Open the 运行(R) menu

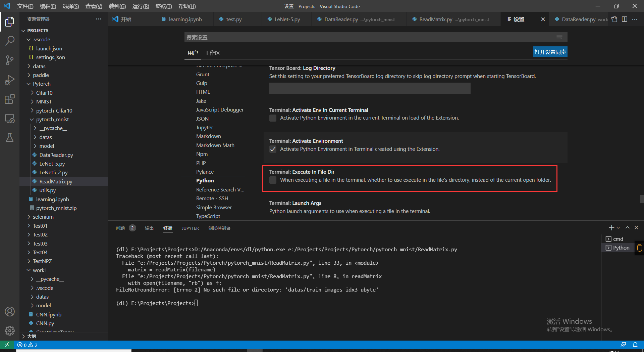coord(141,6)
